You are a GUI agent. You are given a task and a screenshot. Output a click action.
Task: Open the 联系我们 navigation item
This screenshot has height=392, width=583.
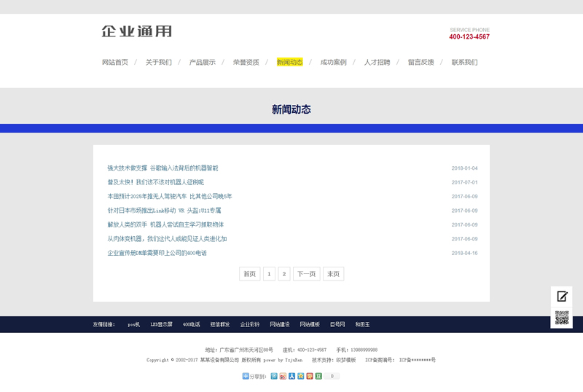pyautogui.click(x=465, y=63)
